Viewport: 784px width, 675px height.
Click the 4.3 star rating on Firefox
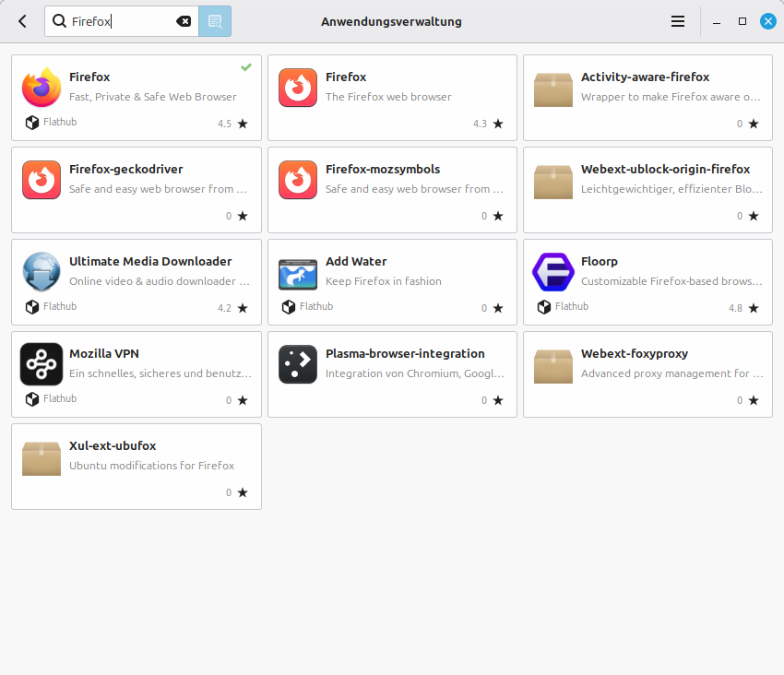(x=488, y=124)
